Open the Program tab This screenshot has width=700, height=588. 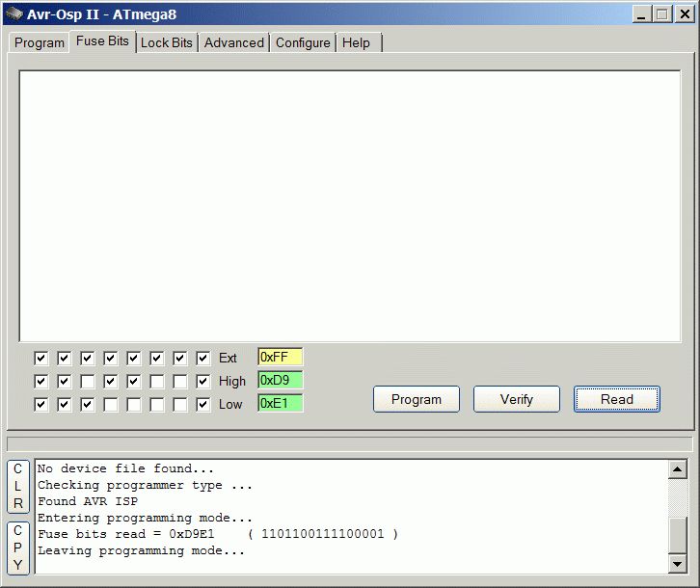pyautogui.click(x=39, y=42)
